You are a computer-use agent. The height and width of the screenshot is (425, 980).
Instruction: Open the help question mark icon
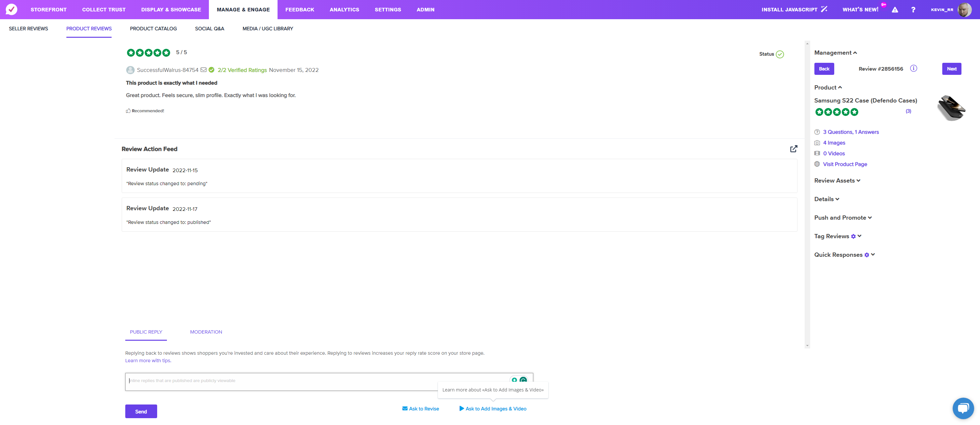pos(913,9)
